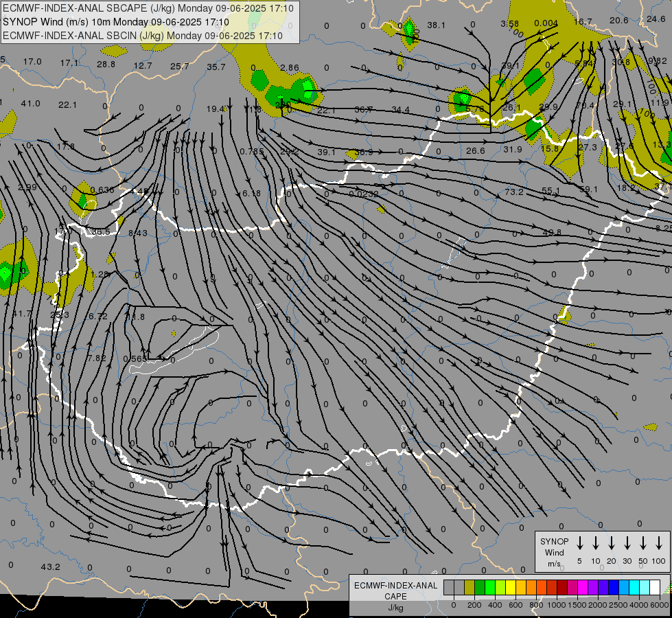Click the '800' CAPE legend tick label
Viewport: 672px width, 618px height.
click(x=536, y=605)
